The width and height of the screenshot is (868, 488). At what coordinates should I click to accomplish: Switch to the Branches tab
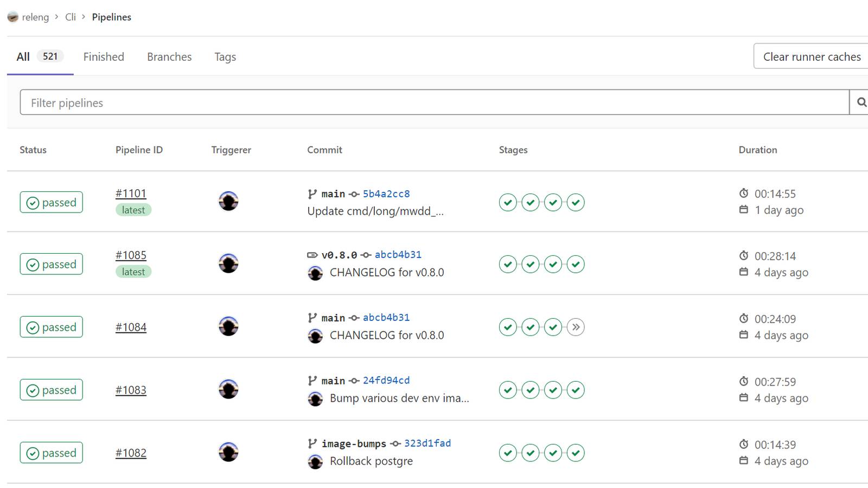click(169, 56)
